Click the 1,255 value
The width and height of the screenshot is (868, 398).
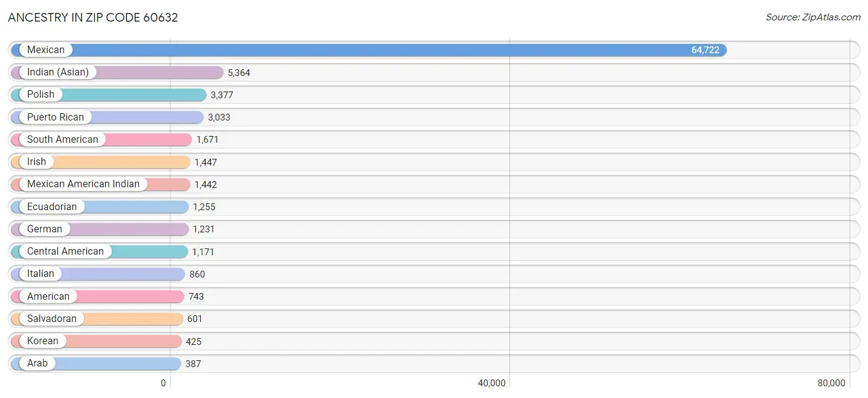pyautogui.click(x=204, y=207)
